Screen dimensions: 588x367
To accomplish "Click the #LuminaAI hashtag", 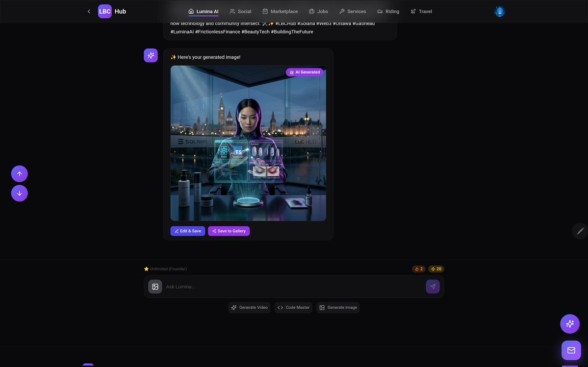I will coord(182,32).
